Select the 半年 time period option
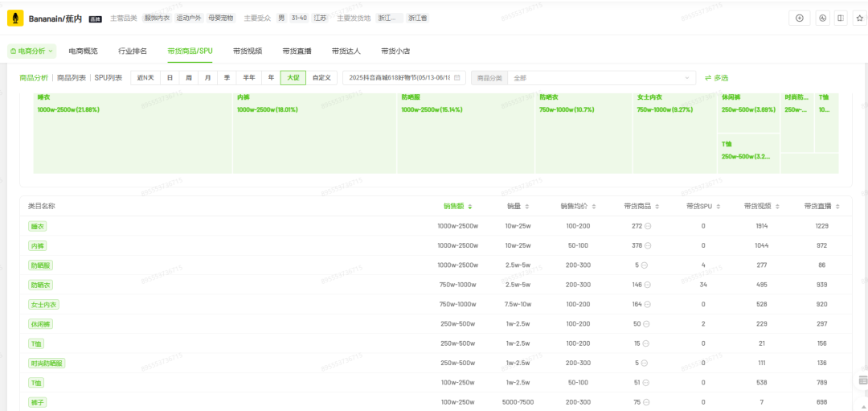 click(249, 78)
